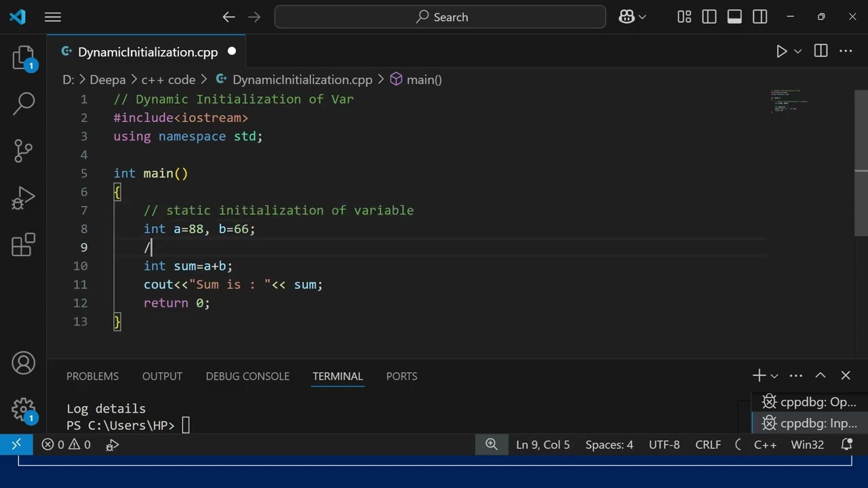The image size is (868, 488).
Task: Toggle the Secondary Side Bar layout button
Action: click(x=760, y=17)
